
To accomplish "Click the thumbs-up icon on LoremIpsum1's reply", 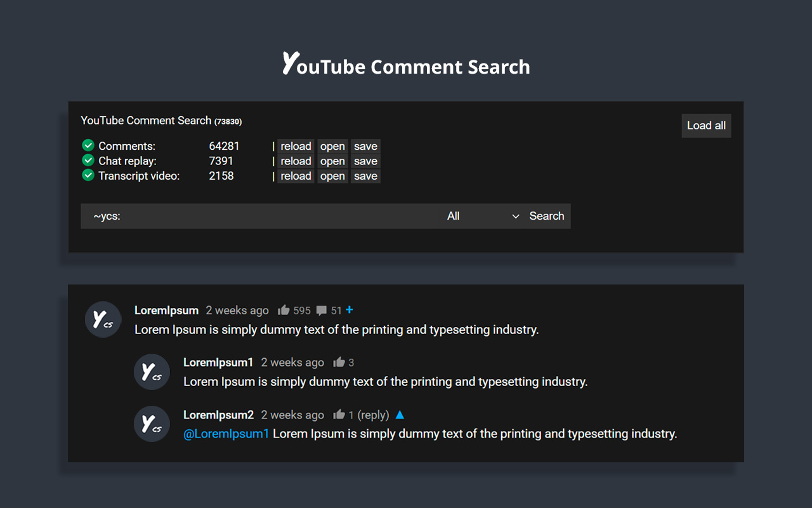I will pos(339,363).
